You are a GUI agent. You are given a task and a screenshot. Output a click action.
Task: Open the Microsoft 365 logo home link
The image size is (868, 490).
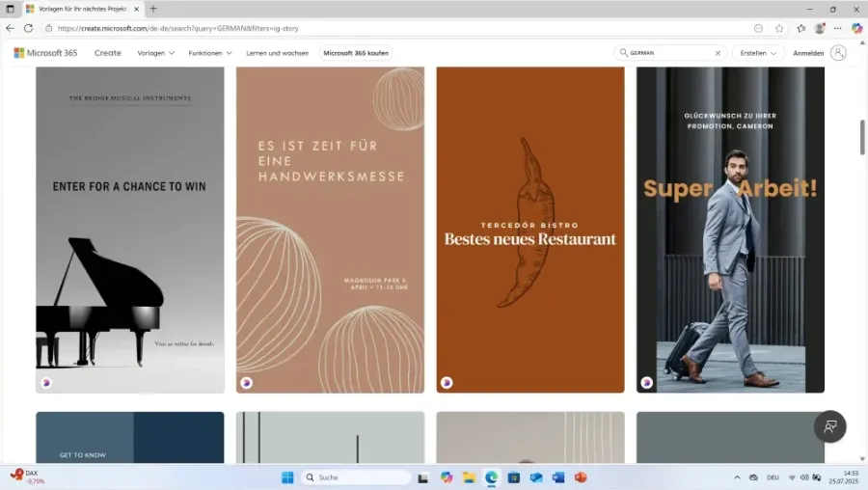(45, 53)
